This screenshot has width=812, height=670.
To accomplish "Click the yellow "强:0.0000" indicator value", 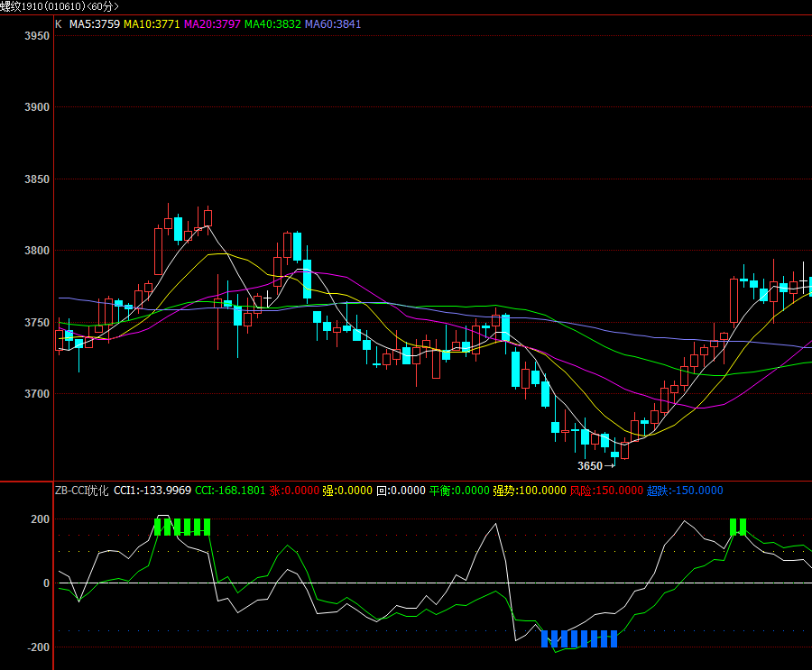I will (347, 491).
